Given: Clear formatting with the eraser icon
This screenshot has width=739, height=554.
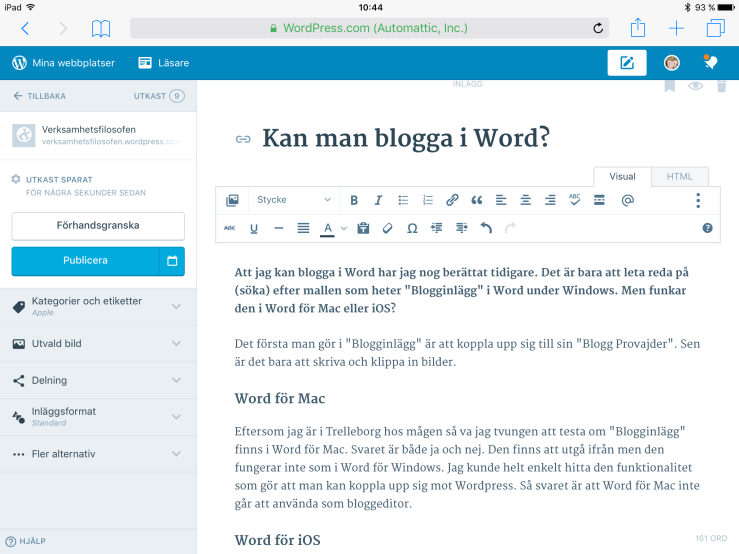Looking at the screenshot, I should 387,228.
